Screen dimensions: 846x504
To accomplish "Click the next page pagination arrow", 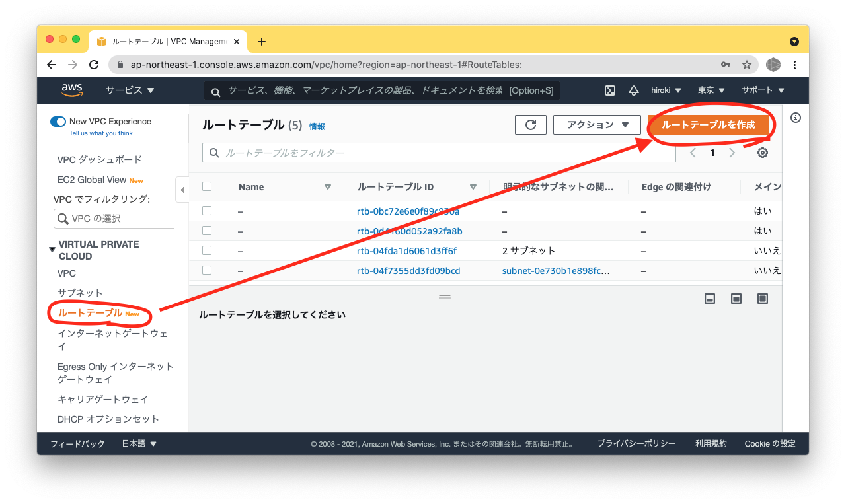I will pos(732,152).
